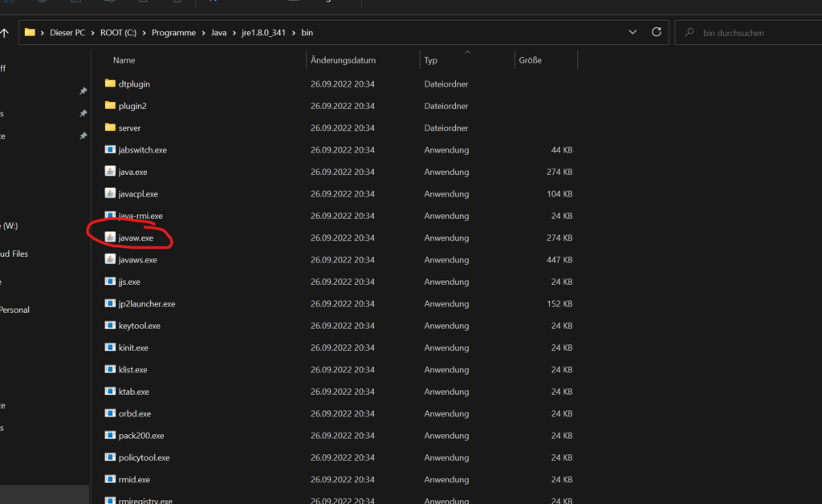The image size is (822, 504).
Task: Select the keytool.exe file
Action: coord(139,326)
